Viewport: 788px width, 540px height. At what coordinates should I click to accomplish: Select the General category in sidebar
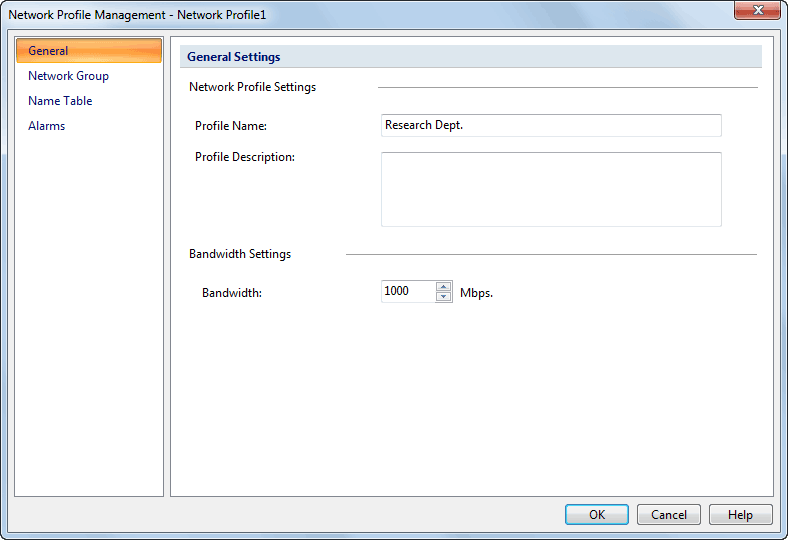[88, 51]
